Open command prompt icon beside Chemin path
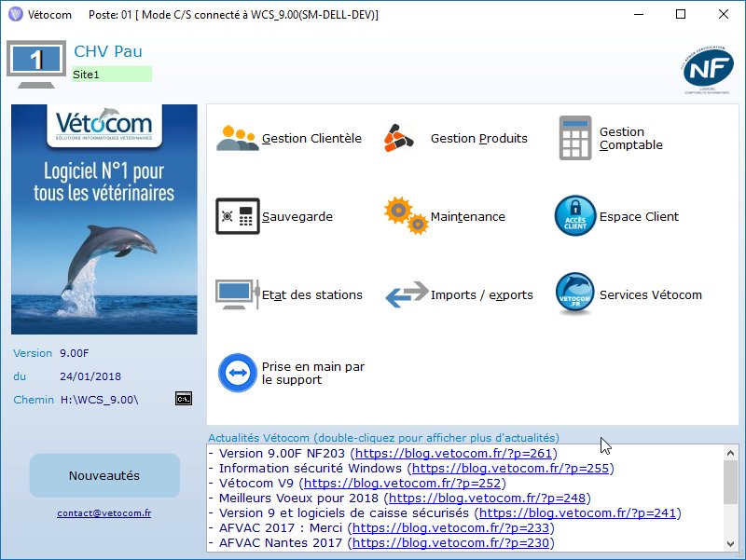Image resolution: width=746 pixels, height=560 pixels. point(184,399)
